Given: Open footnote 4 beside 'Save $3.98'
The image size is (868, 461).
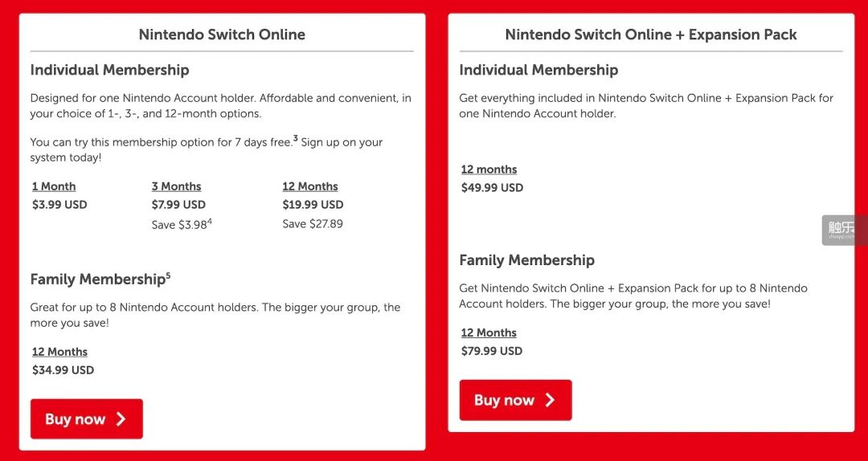Looking at the screenshot, I should click(210, 221).
